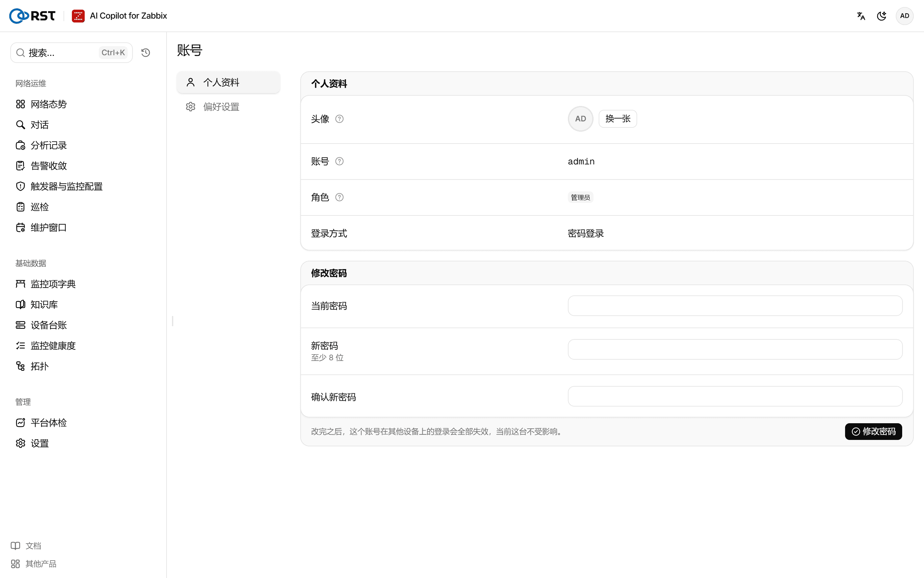This screenshot has width=924, height=578.
Task: Click help icon next to 账号
Action: (339, 161)
